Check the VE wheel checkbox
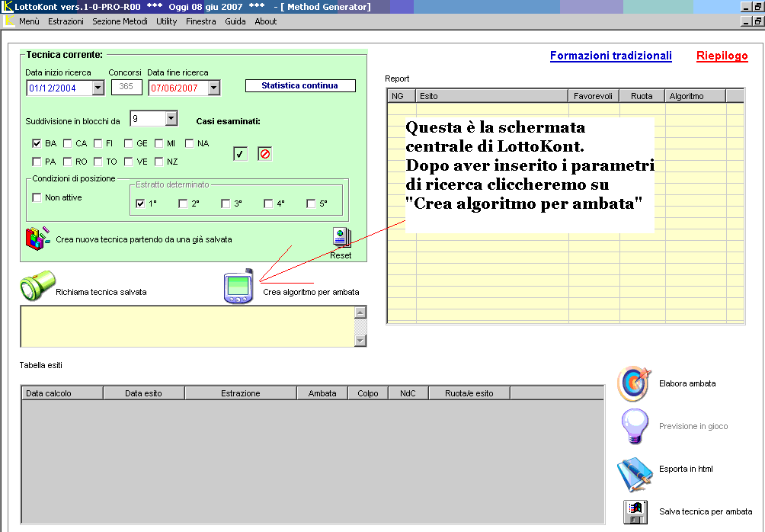 click(x=128, y=162)
